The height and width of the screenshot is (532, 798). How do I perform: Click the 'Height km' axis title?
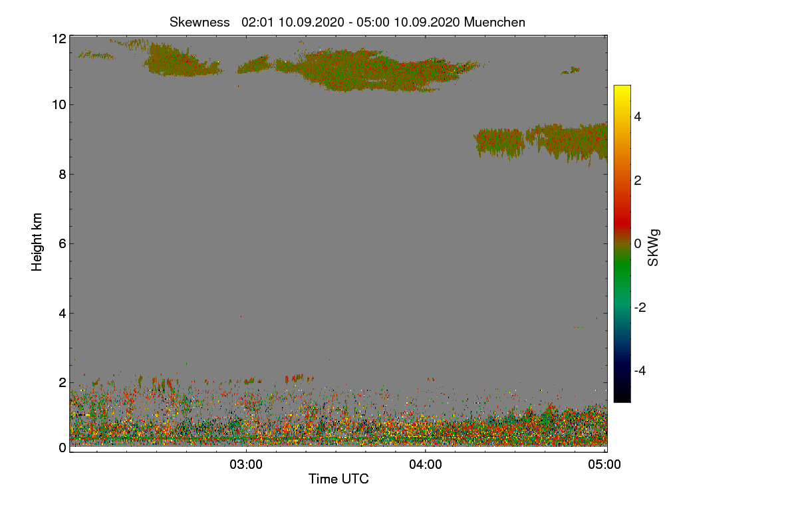37,242
